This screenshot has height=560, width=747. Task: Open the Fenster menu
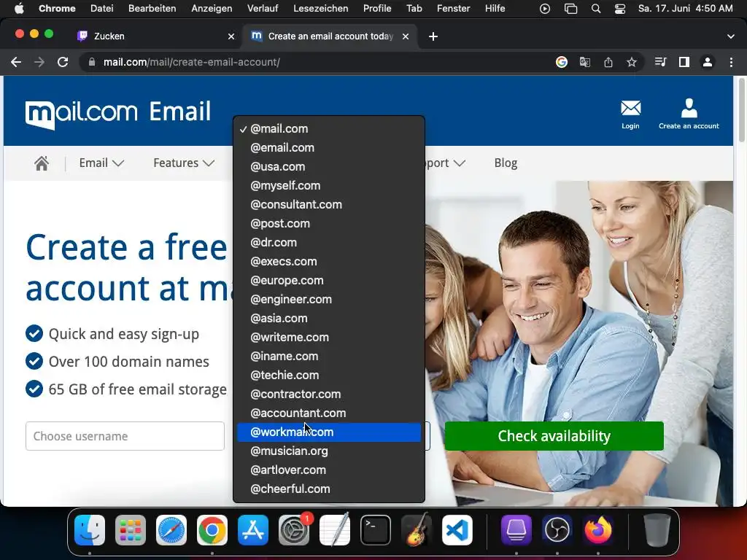pyautogui.click(x=454, y=9)
